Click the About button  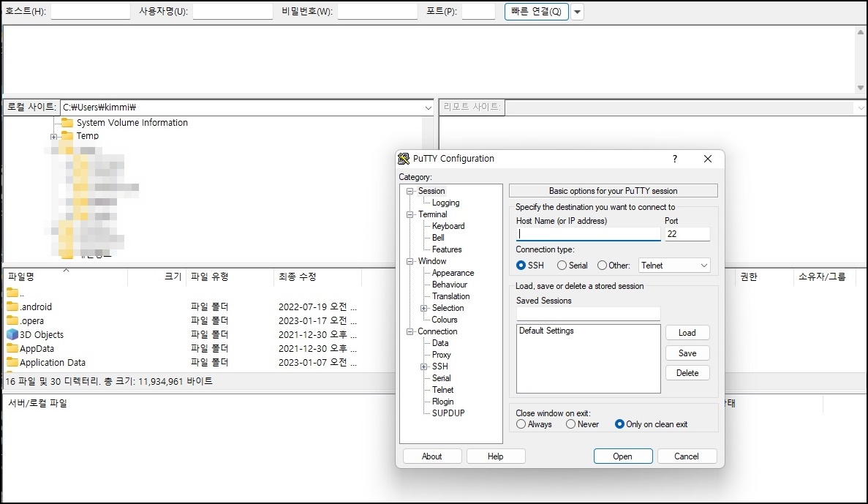[431, 456]
